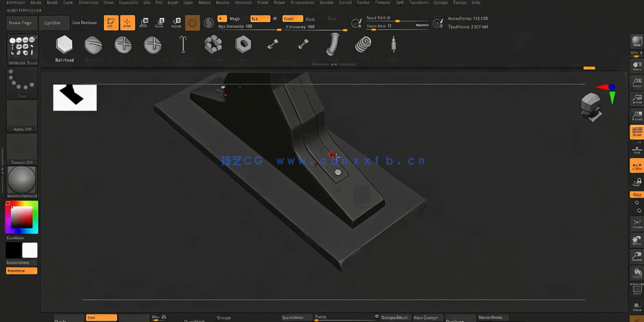Screen dimensions: 644x322
Task: Pick a hue in the rainbow color picker
Action: coord(21,217)
